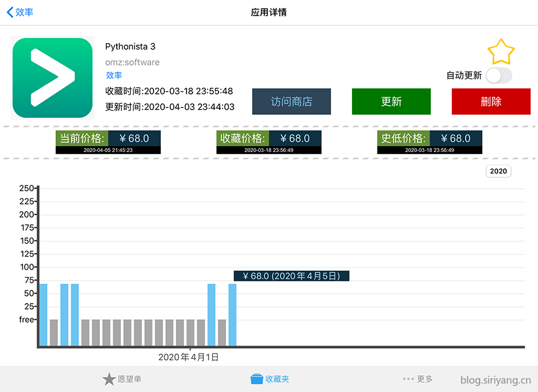Select the last blue bar in chart
The image size is (538, 392).
(232, 314)
